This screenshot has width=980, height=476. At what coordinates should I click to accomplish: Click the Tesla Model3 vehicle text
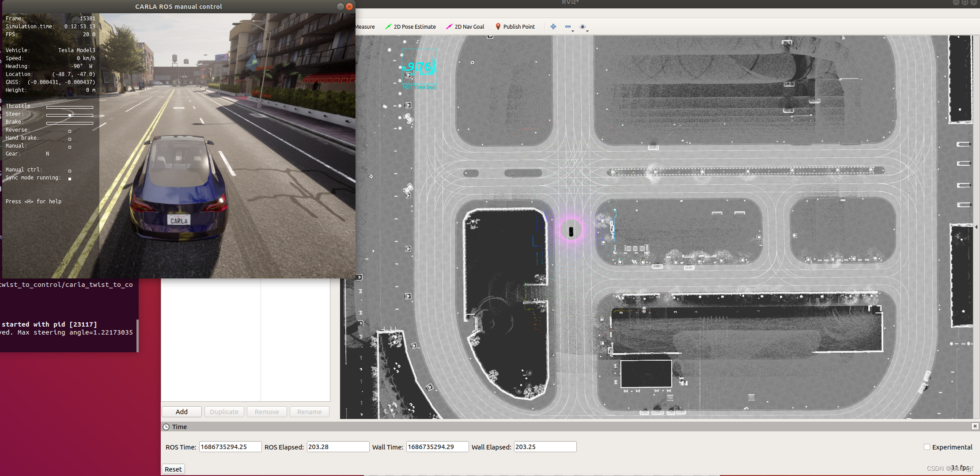point(77,50)
